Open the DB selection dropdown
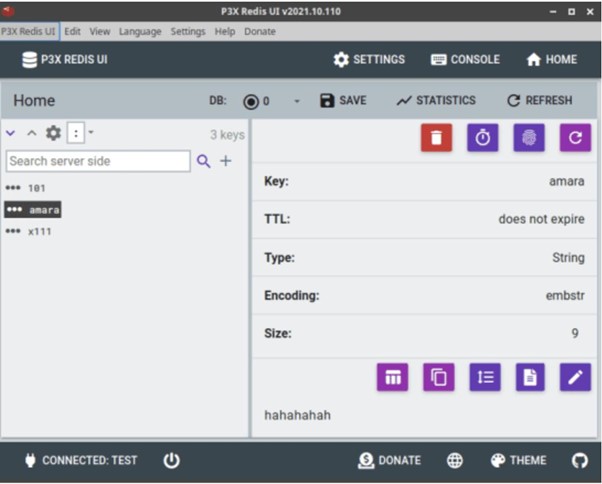Image resolution: width=602 pixels, height=484 pixels. point(296,101)
